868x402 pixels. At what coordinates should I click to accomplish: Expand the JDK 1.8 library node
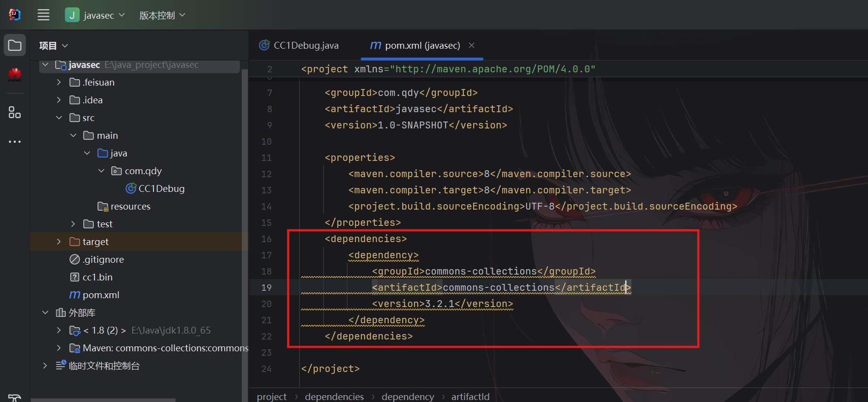(59, 330)
